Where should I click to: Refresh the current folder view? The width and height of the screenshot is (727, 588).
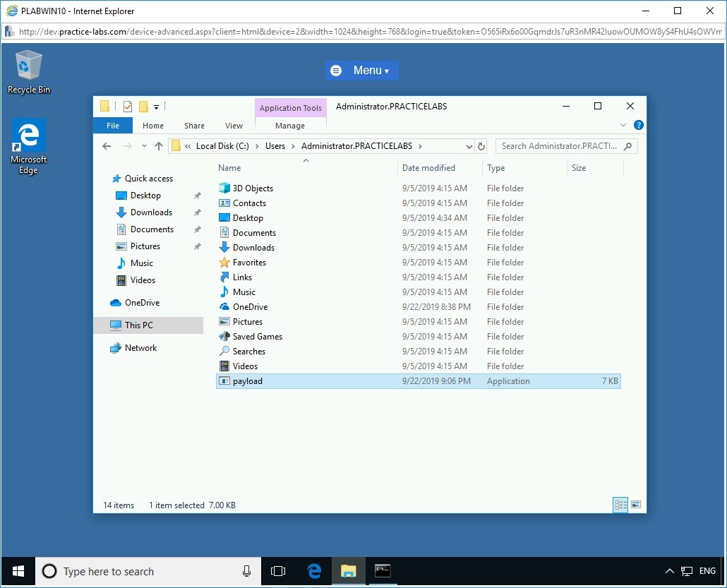click(x=481, y=146)
